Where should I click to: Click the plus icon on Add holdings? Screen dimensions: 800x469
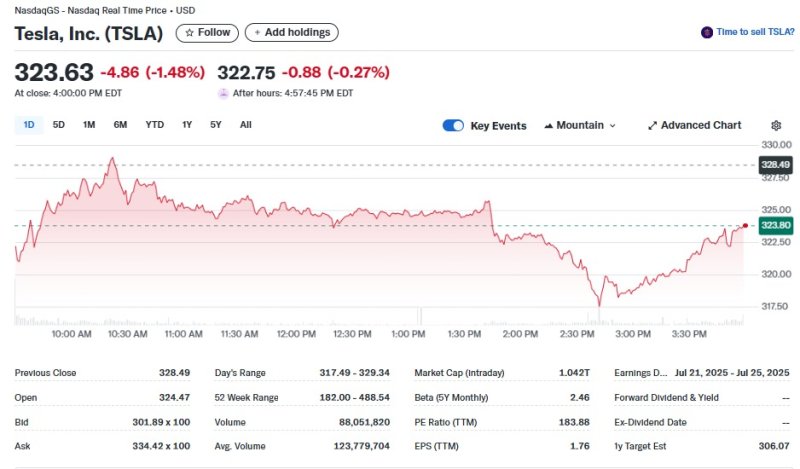(257, 33)
